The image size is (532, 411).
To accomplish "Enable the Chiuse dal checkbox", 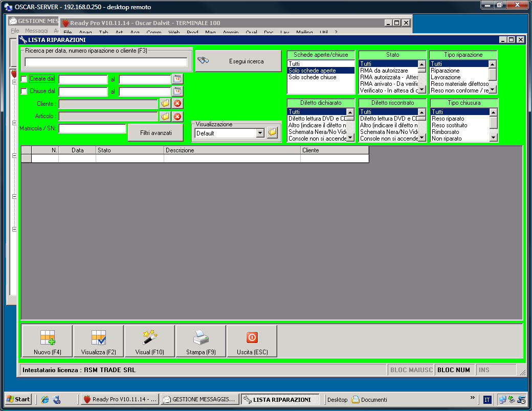I will coord(24,92).
